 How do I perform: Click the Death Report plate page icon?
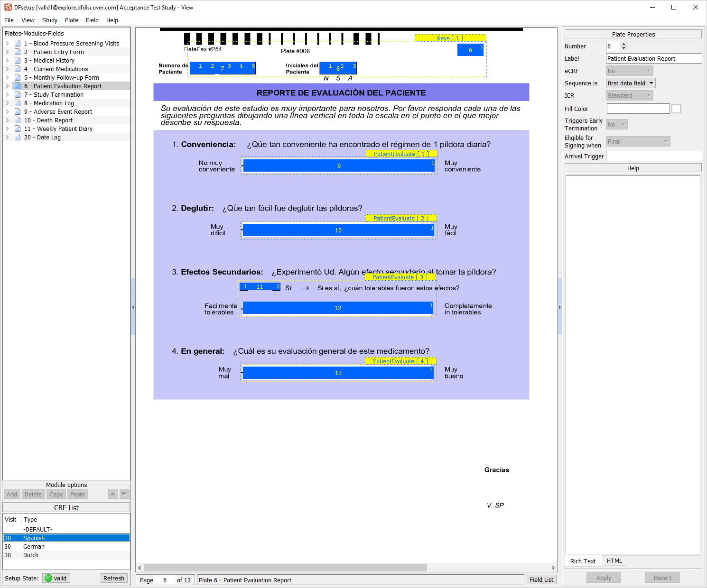coord(18,120)
